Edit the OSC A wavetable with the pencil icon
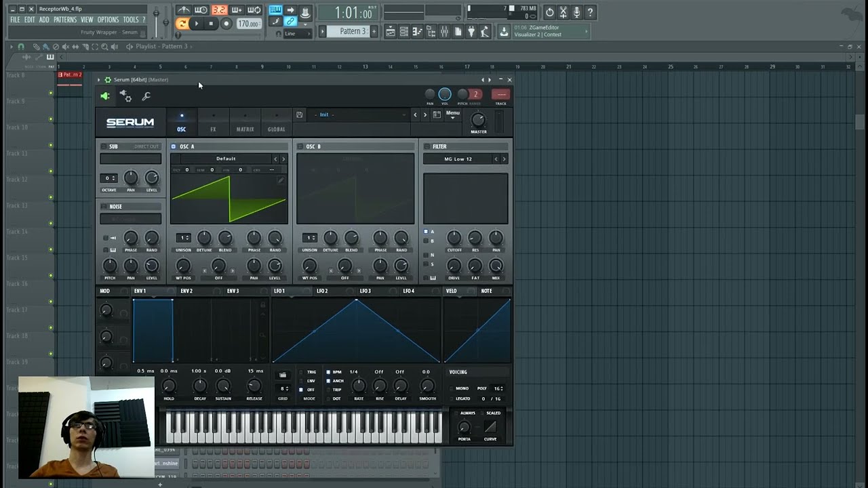This screenshot has height=488, width=868. pos(281,181)
